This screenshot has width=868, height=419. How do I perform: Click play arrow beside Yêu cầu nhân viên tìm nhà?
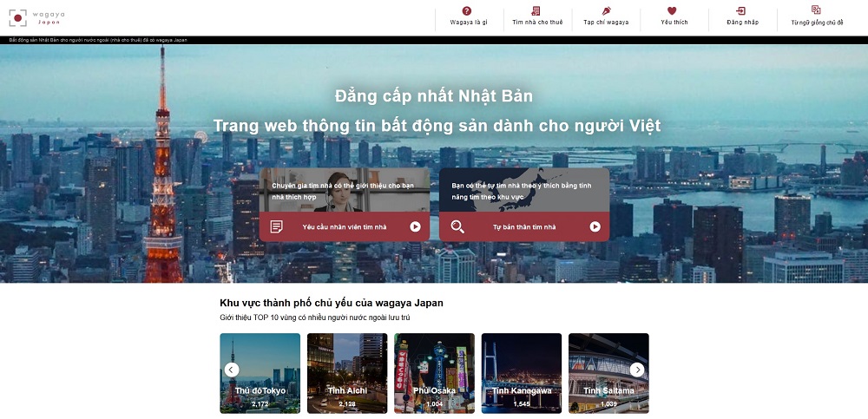[415, 226]
